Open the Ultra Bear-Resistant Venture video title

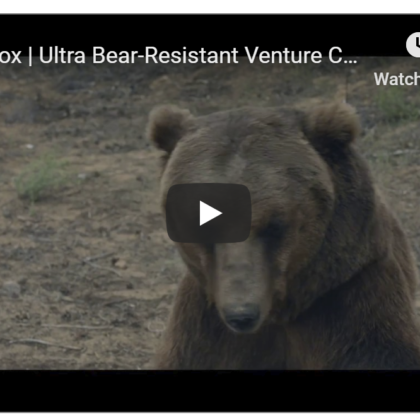179,55
